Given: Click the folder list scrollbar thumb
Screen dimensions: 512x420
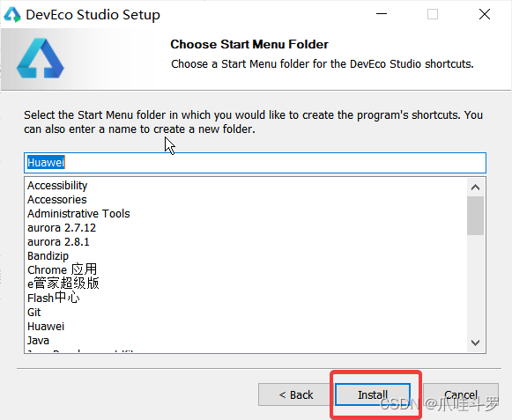Looking at the screenshot, I should [476, 216].
